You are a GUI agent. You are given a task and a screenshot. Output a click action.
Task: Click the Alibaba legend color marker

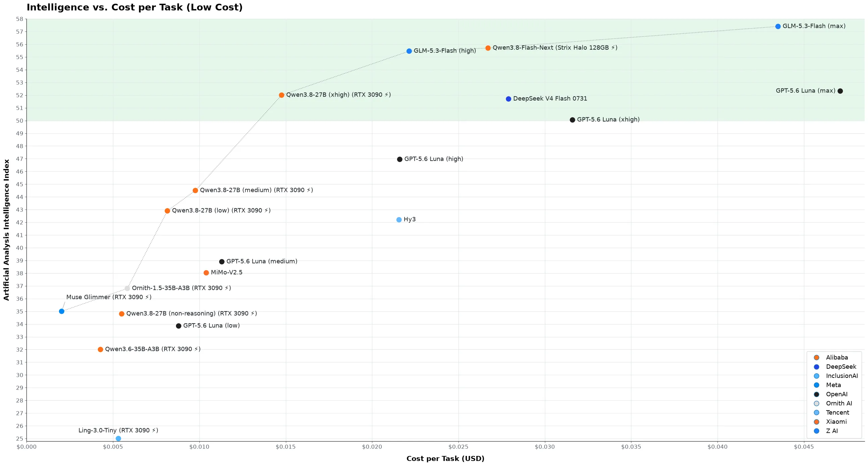tap(816, 357)
